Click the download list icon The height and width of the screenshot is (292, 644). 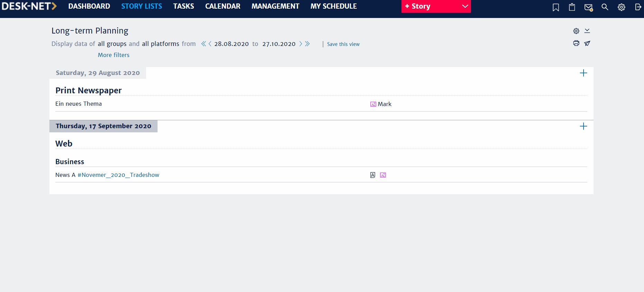point(587,31)
